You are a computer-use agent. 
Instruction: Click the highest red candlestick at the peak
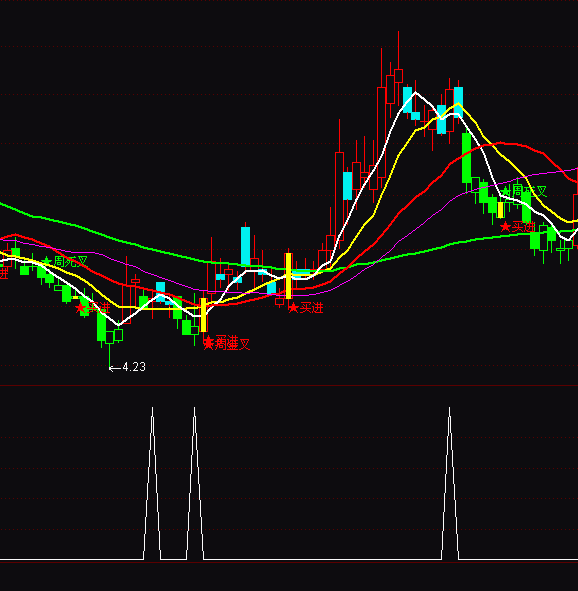pos(398,75)
